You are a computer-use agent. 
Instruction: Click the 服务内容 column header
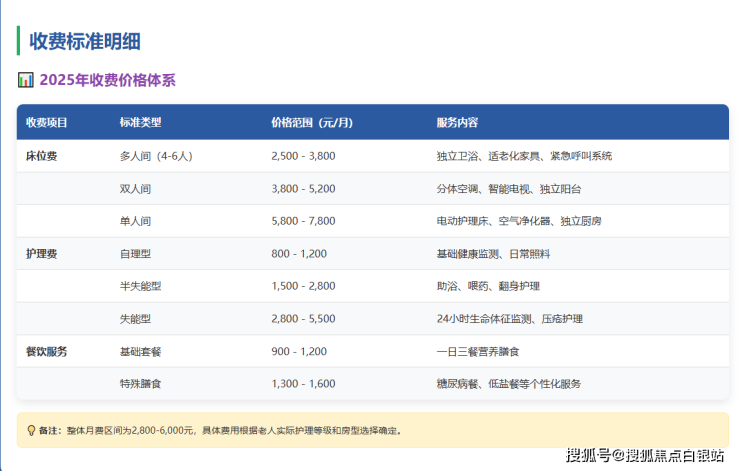click(x=457, y=123)
